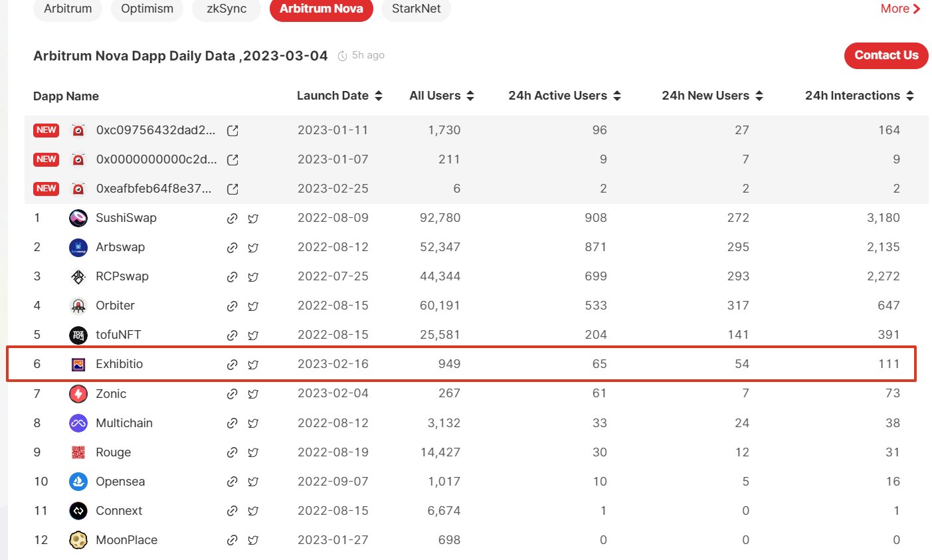Open the Multichain dapp name
This screenshot has height=560, width=932.
[124, 423]
